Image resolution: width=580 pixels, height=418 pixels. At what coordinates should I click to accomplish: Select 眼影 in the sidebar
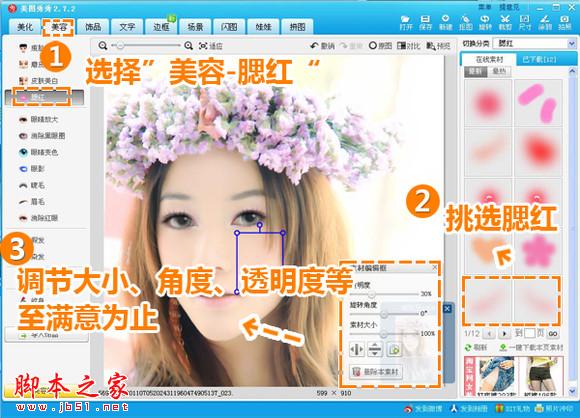pyautogui.click(x=32, y=169)
